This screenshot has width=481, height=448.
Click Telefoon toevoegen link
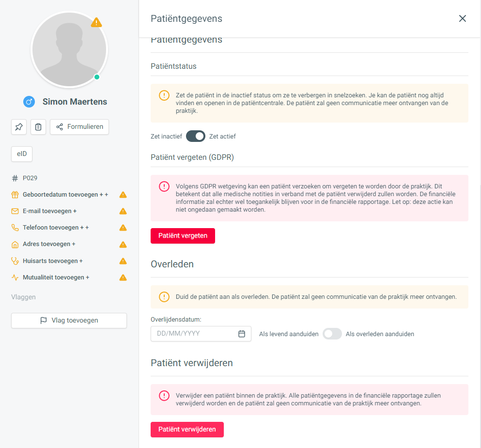(x=56, y=228)
